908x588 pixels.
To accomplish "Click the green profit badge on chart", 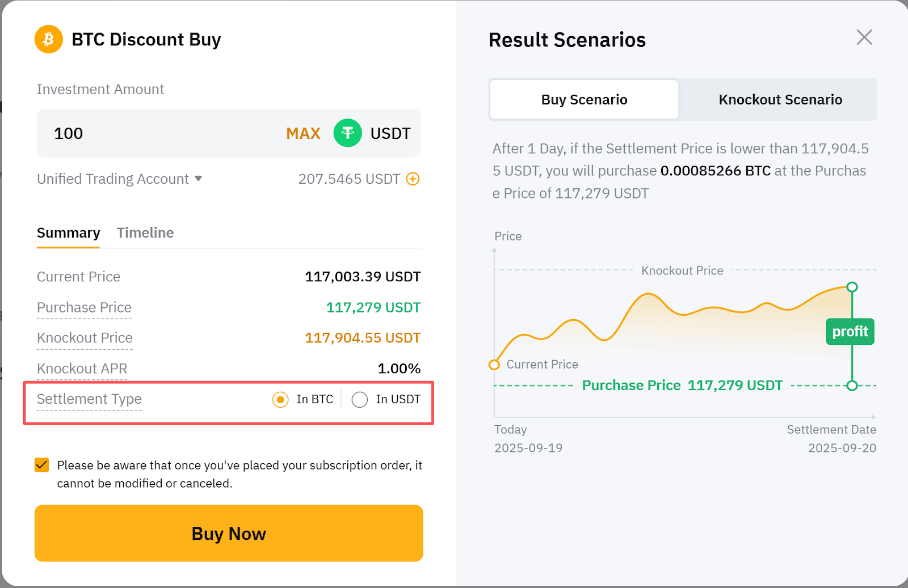I will tap(850, 332).
